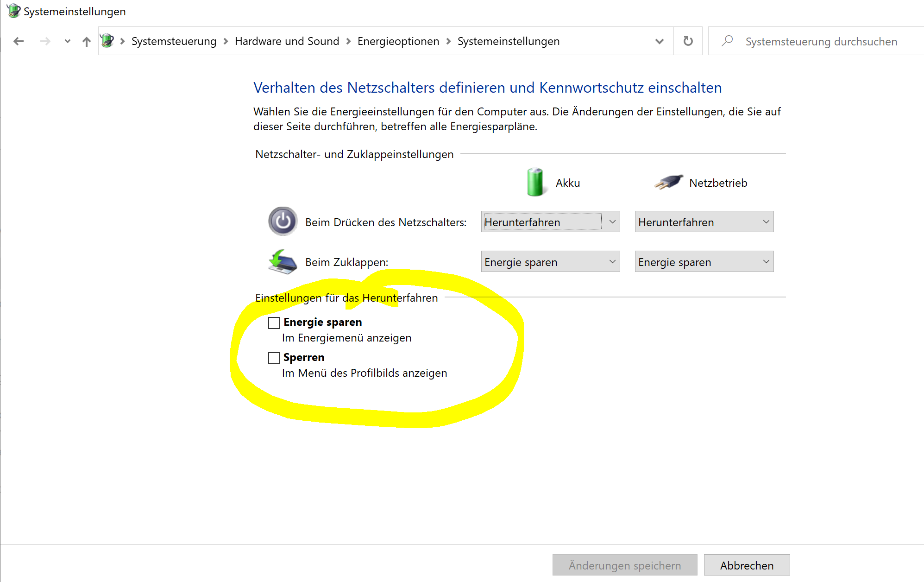The width and height of the screenshot is (924, 582).
Task: Open Systemsteuerung breadcrumb
Action: click(174, 41)
